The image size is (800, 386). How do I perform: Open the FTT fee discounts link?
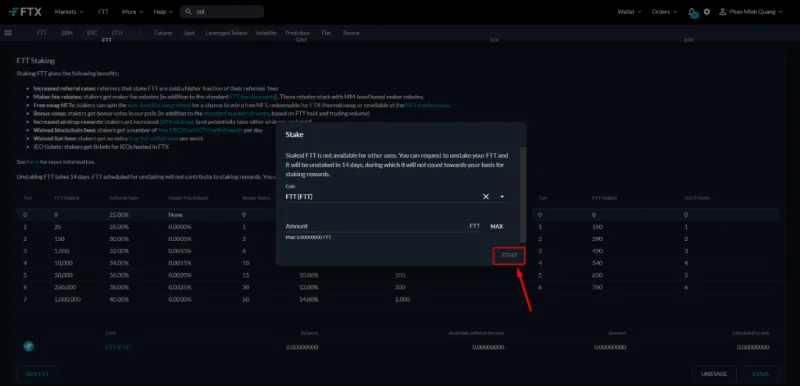point(252,97)
